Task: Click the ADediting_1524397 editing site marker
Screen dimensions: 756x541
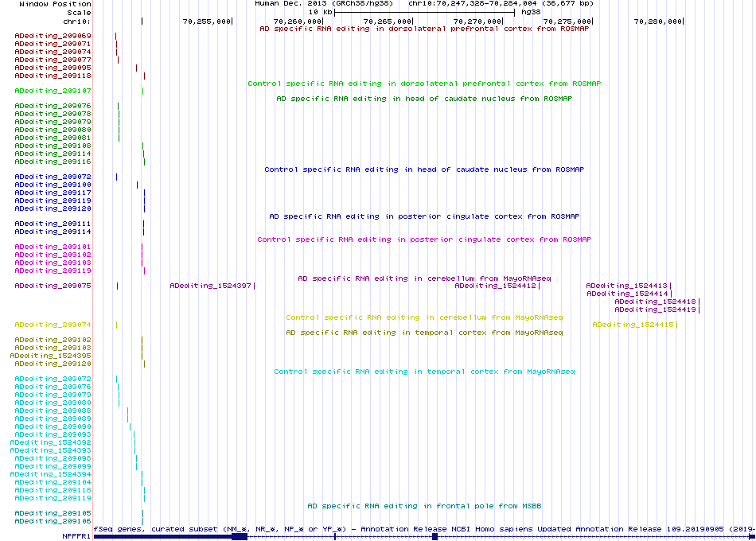Action: pos(254,286)
